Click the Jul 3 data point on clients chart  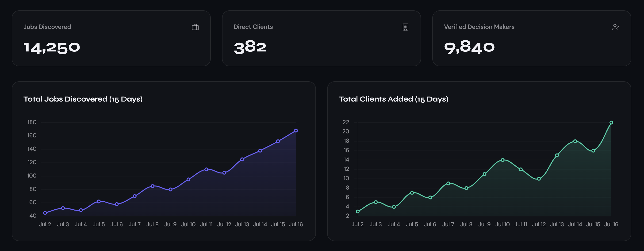(376, 202)
